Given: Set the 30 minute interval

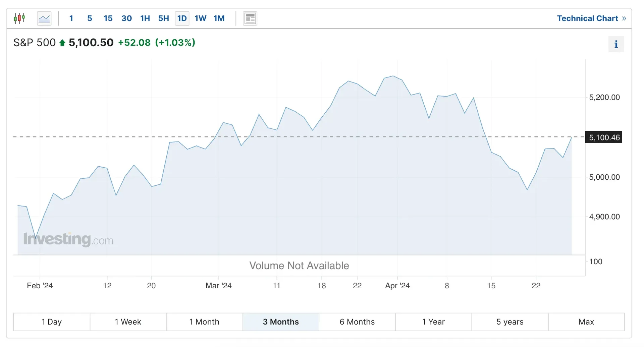Looking at the screenshot, I should 126,18.
